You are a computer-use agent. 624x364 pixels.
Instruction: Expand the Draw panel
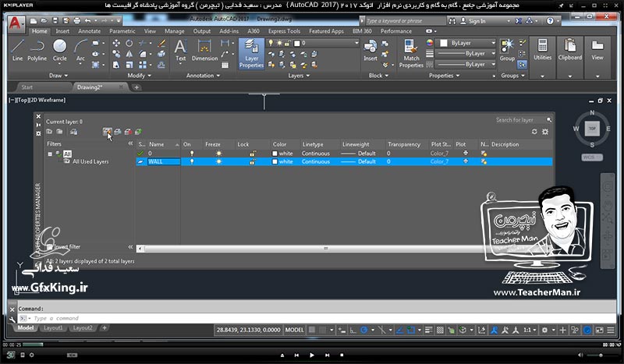[58, 76]
